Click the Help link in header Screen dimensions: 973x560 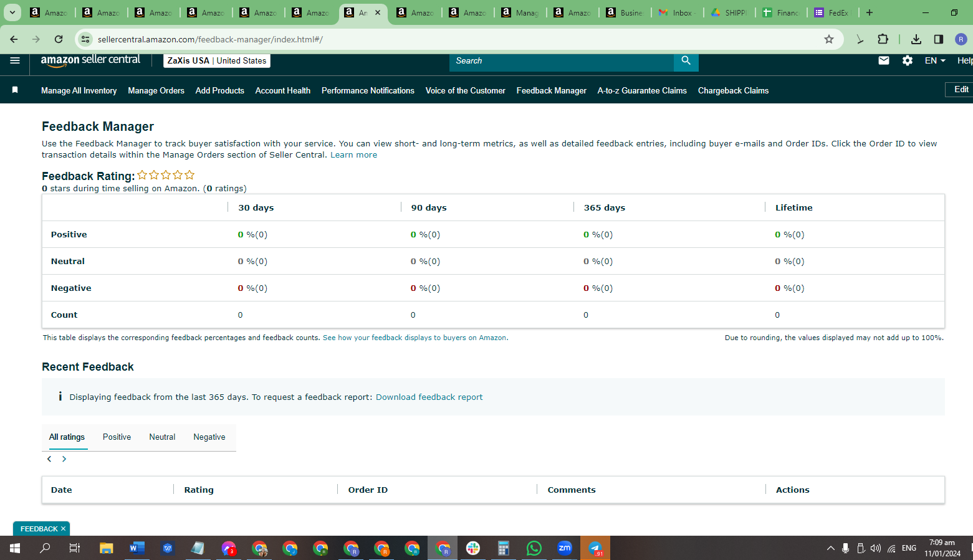965,60
